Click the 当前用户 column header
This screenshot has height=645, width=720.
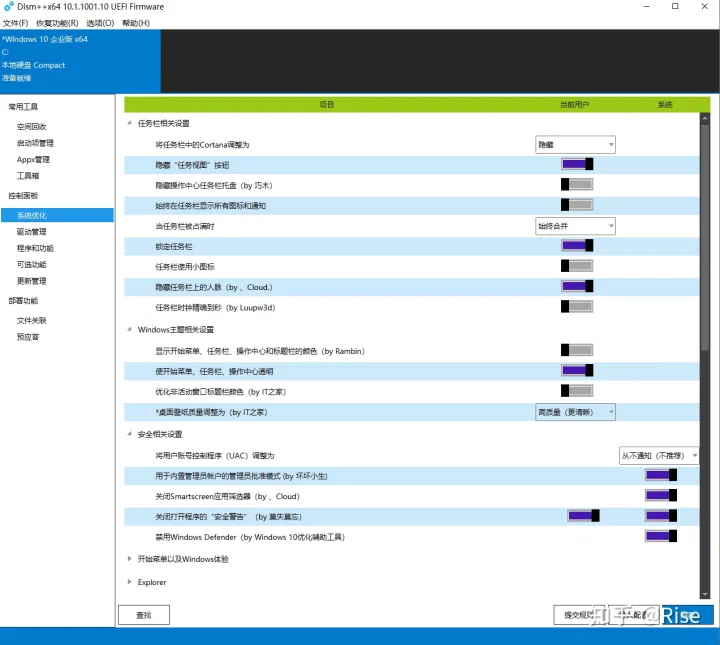click(x=574, y=105)
